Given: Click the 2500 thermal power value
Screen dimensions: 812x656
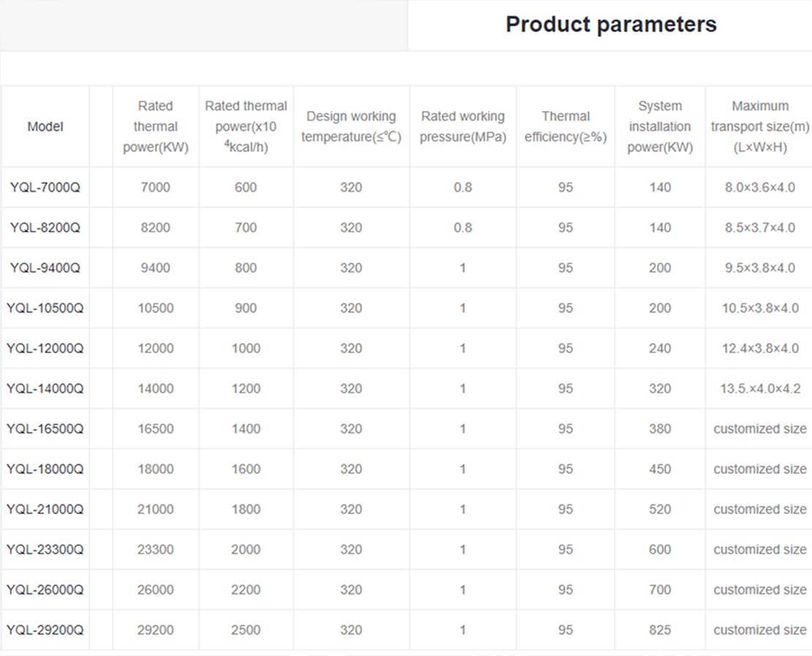Looking at the screenshot, I should click(x=246, y=630).
